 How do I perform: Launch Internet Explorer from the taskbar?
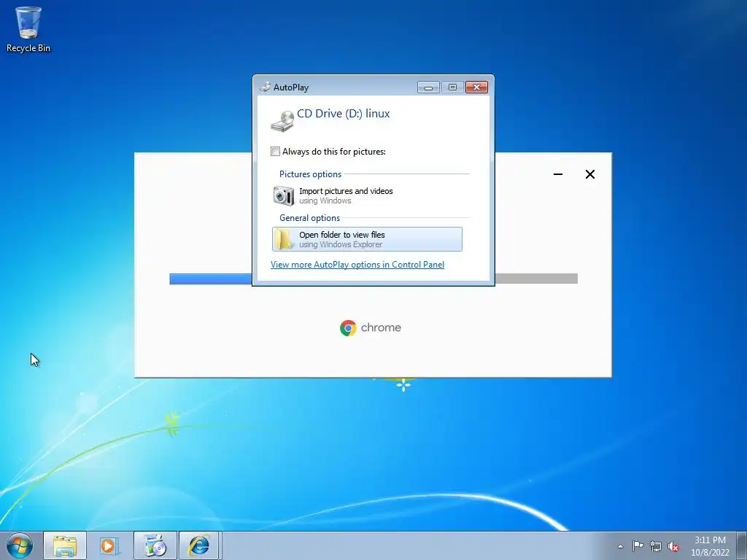pyautogui.click(x=199, y=545)
